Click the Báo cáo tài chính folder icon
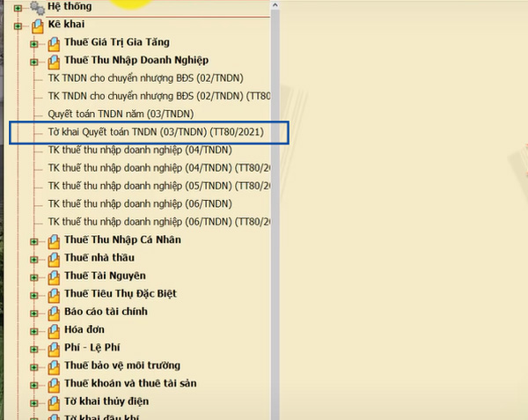The height and width of the screenshot is (420, 528). (x=53, y=312)
